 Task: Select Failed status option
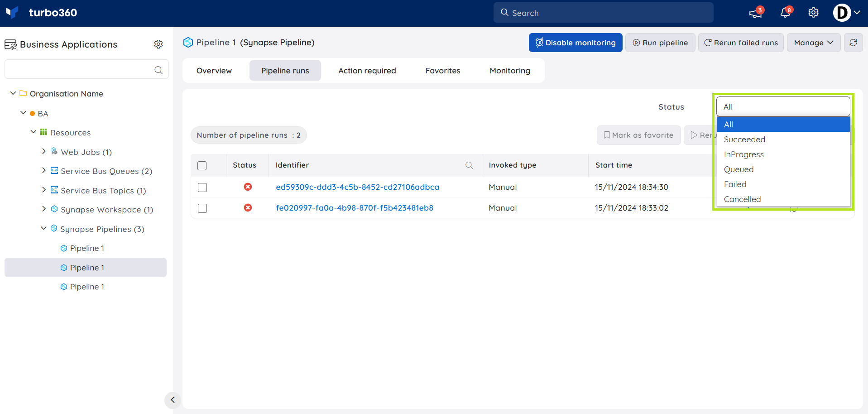[x=783, y=184]
